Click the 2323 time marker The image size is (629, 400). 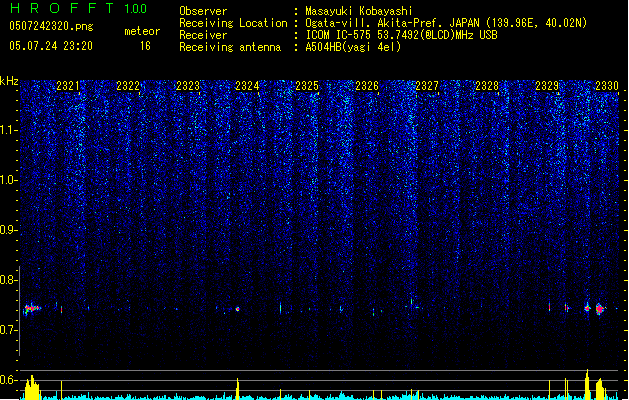pos(188,86)
